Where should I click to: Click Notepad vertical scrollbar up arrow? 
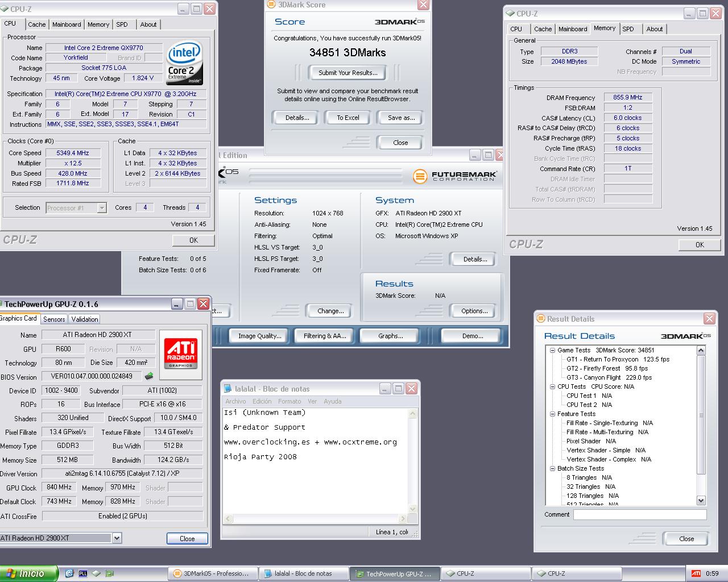pyautogui.click(x=413, y=413)
